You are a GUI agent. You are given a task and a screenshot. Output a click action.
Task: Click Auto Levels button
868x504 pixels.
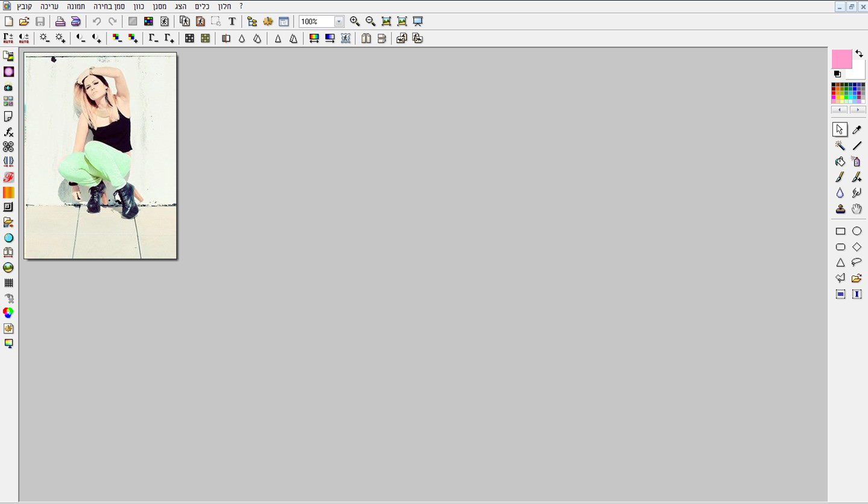(x=8, y=39)
